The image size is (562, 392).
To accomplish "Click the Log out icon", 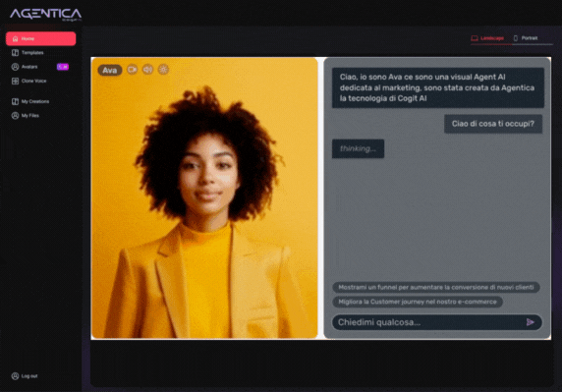I will tap(15, 376).
